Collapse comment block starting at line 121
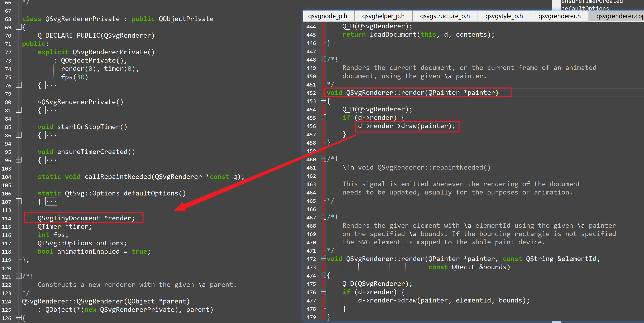Viewport: 644px width, 323px height. tap(19, 276)
